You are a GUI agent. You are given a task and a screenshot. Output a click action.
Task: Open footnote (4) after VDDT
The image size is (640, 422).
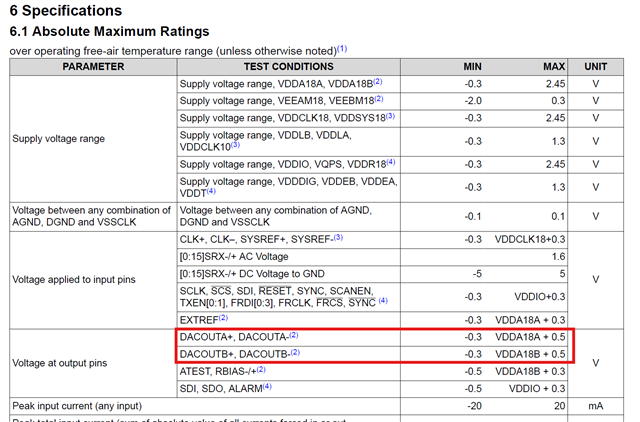pos(211,191)
